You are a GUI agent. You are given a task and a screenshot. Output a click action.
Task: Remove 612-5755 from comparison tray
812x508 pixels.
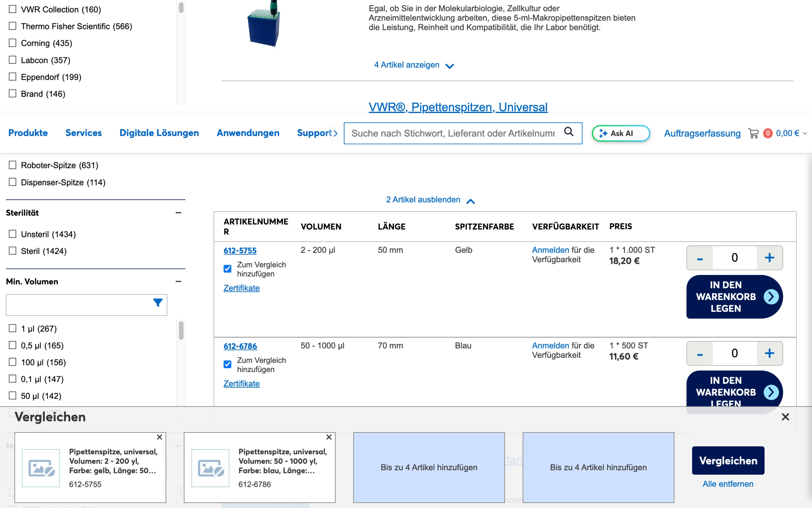click(159, 437)
